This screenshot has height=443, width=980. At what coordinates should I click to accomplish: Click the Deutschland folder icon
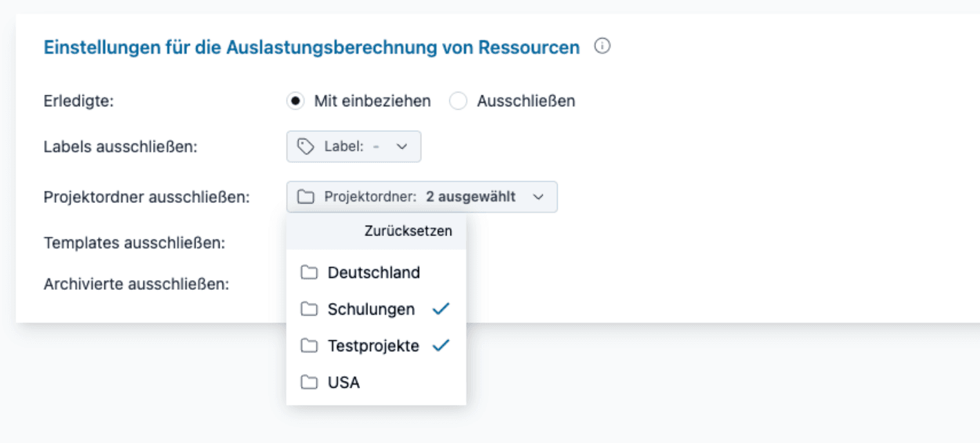(309, 273)
